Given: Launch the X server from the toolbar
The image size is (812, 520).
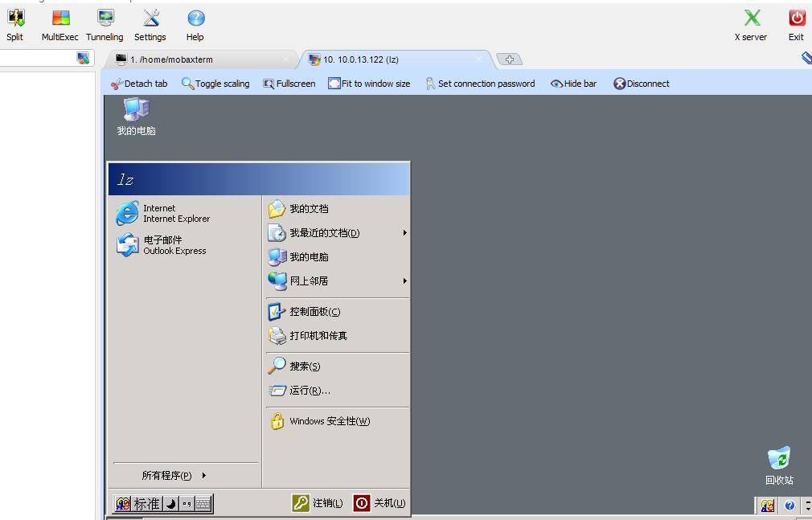Looking at the screenshot, I should (x=749, y=24).
